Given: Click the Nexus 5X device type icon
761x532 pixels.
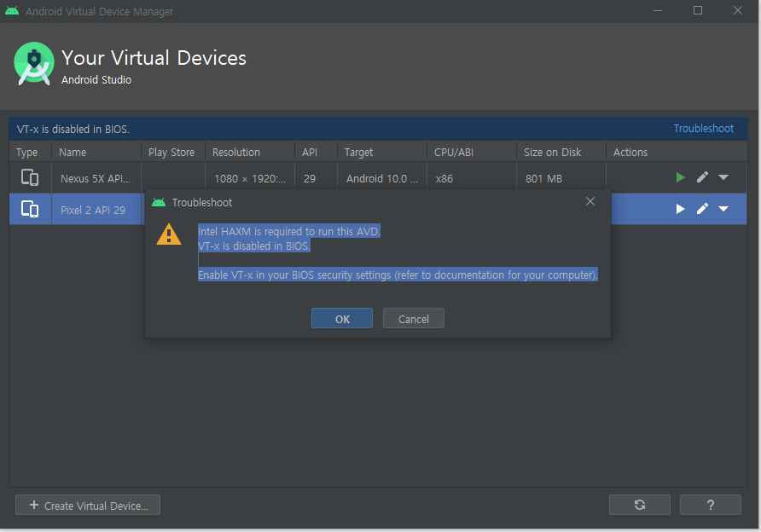Looking at the screenshot, I should click(30, 177).
